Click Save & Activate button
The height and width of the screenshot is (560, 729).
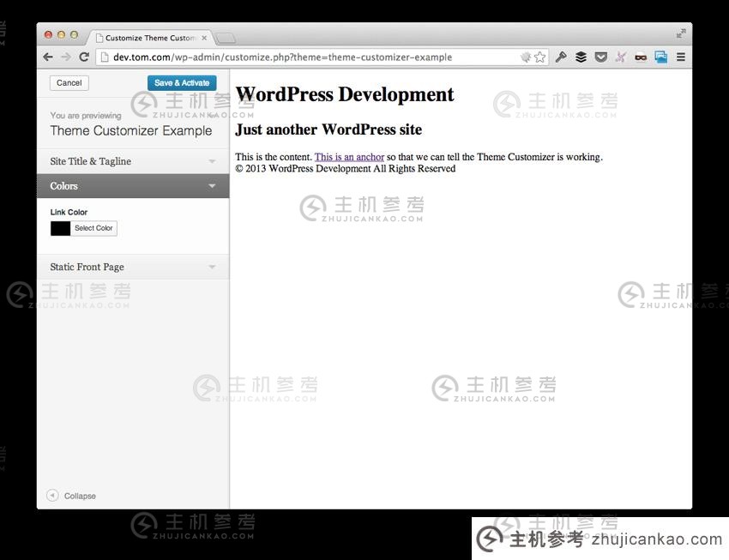182,82
